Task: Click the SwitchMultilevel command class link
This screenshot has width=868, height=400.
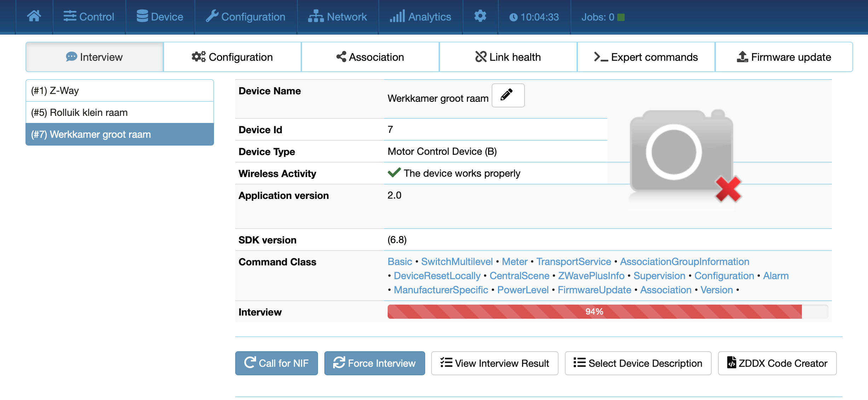Action: [x=457, y=261]
